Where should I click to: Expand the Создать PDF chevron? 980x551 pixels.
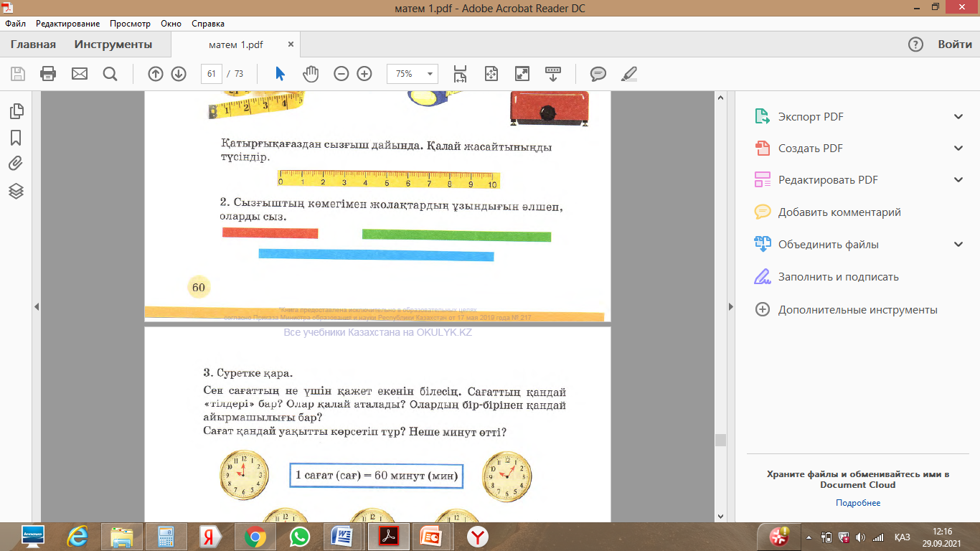pyautogui.click(x=958, y=149)
